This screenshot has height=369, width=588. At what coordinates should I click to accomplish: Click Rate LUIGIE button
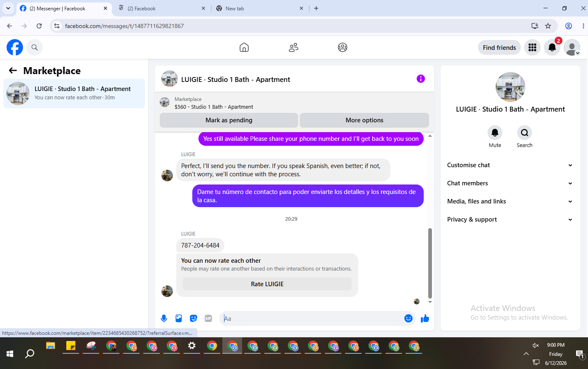pyautogui.click(x=267, y=284)
